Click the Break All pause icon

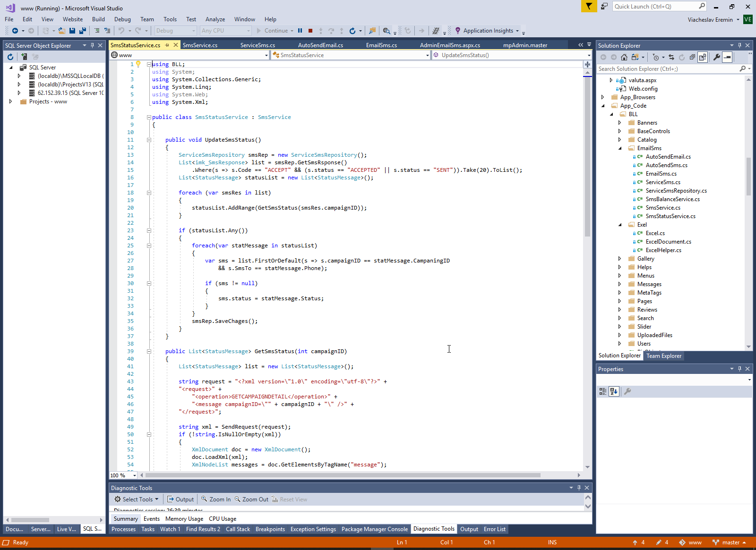click(x=300, y=31)
